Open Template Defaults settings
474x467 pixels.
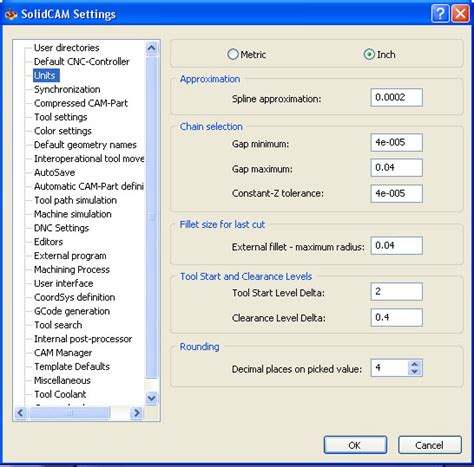click(x=72, y=367)
